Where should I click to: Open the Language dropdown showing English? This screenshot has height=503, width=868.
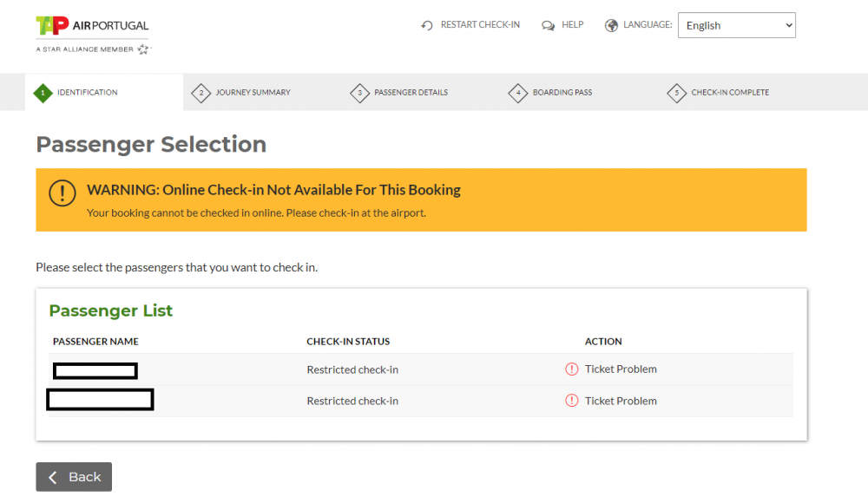tap(737, 25)
